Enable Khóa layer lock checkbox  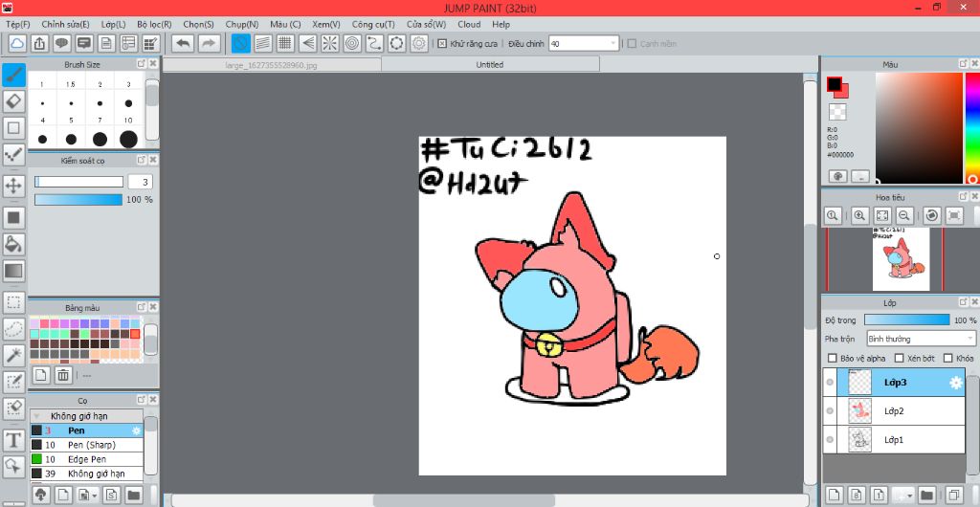tap(947, 359)
